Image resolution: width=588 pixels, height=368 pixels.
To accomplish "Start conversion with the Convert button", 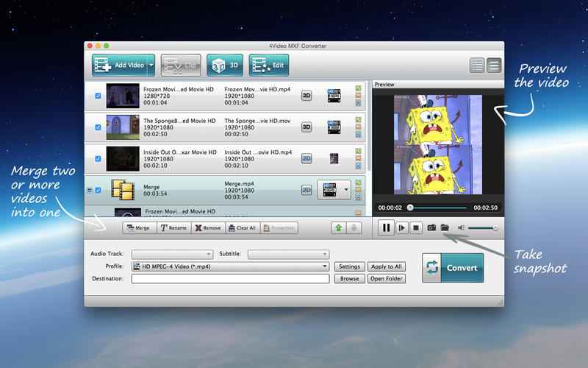I will click(x=453, y=268).
